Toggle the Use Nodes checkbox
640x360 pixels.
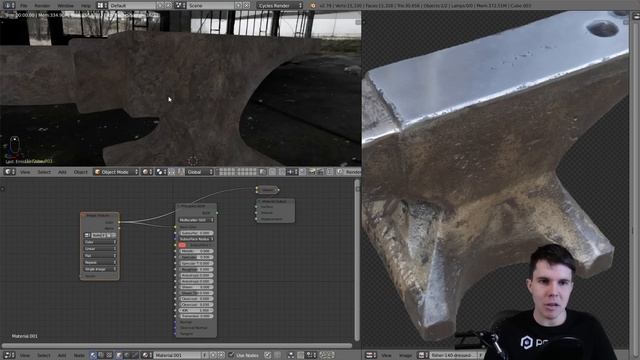click(x=231, y=356)
